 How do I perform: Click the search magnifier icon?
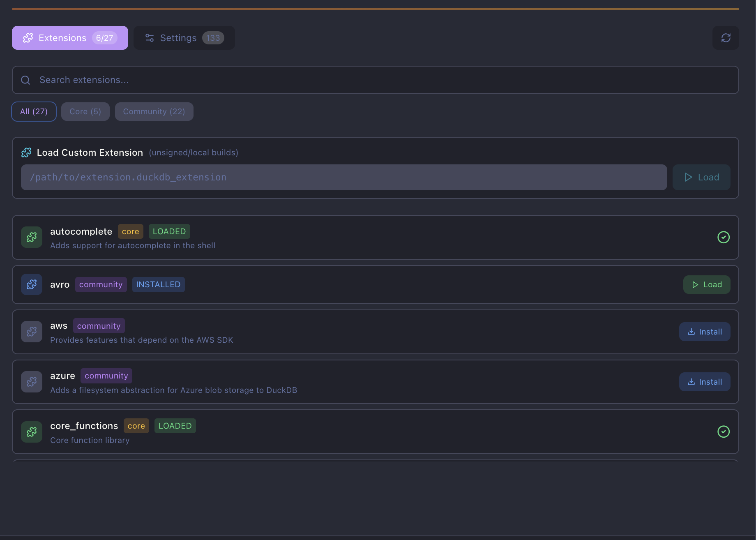point(25,80)
